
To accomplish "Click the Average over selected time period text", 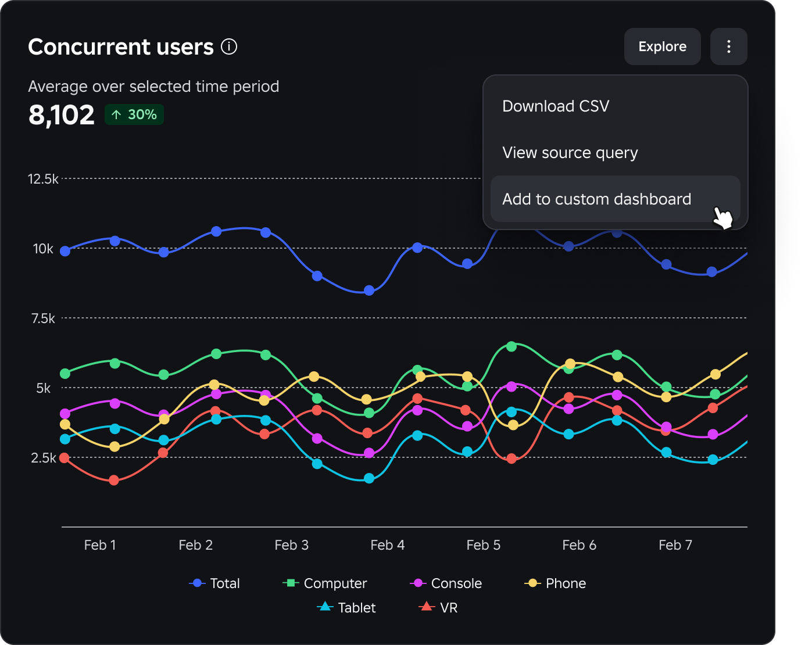I will tap(153, 86).
